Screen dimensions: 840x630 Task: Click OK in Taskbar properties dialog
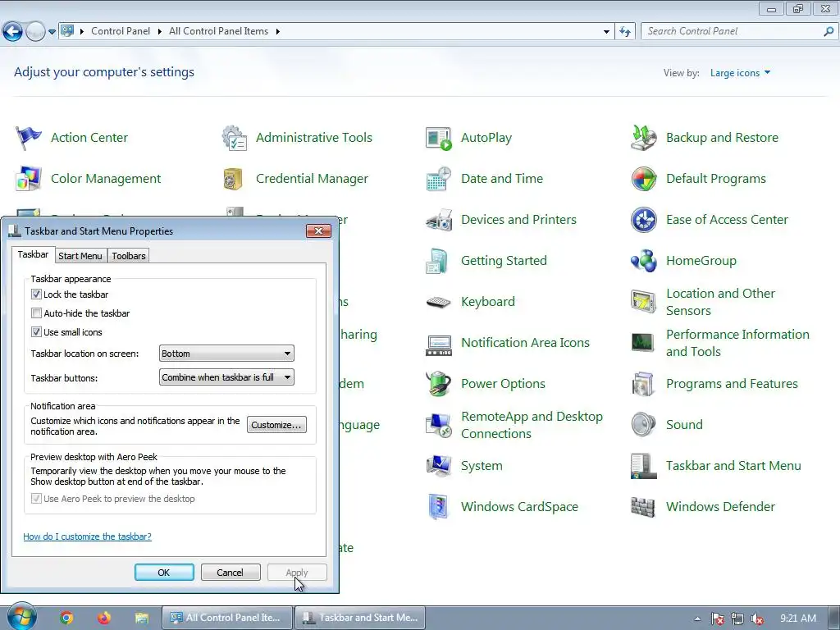tap(164, 573)
